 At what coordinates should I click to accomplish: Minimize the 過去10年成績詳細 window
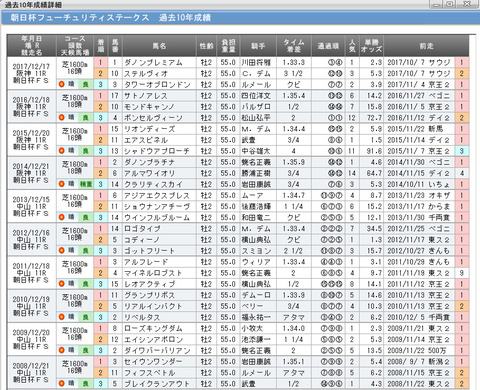tap(436, 4)
